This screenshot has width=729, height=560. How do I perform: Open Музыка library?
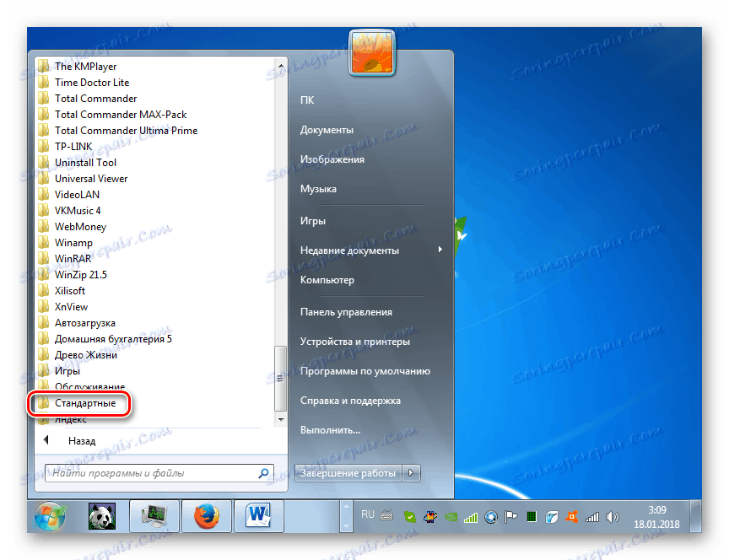pyautogui.click(x=318, y=189)
